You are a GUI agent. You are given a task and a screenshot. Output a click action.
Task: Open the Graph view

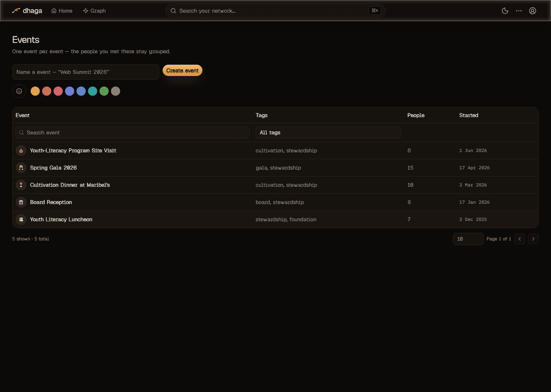point(95,11)
